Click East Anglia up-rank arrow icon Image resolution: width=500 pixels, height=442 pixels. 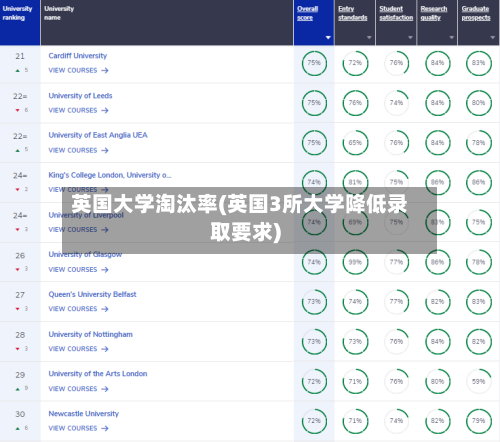pyautogui.click(x=17, y=151)
